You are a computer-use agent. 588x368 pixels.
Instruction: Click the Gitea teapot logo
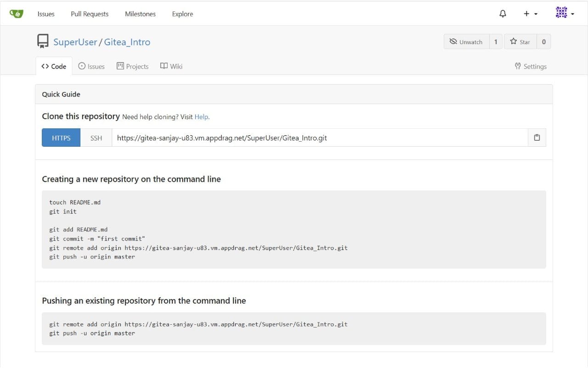click(17, 13)
